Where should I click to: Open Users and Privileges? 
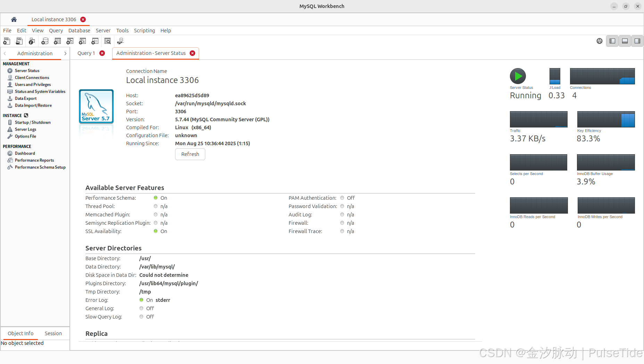(33, 84)
